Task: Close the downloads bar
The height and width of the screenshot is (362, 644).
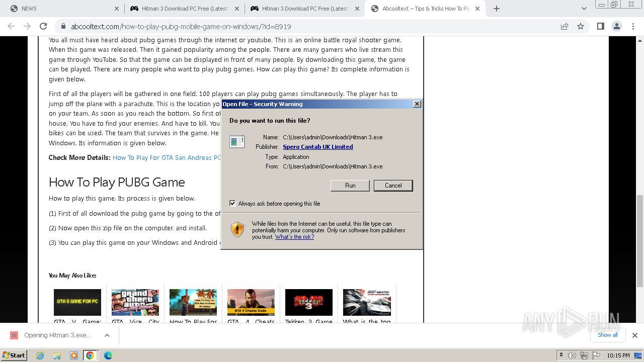Action: point(634,335)
